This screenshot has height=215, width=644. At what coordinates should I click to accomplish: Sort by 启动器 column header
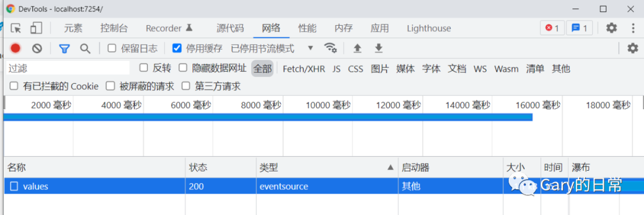(x=451, y=167)
